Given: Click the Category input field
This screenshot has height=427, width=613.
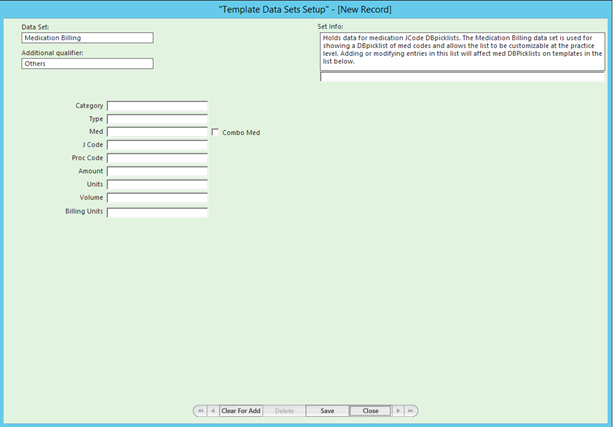Looking at the screenshot, I should click(157, 106).
